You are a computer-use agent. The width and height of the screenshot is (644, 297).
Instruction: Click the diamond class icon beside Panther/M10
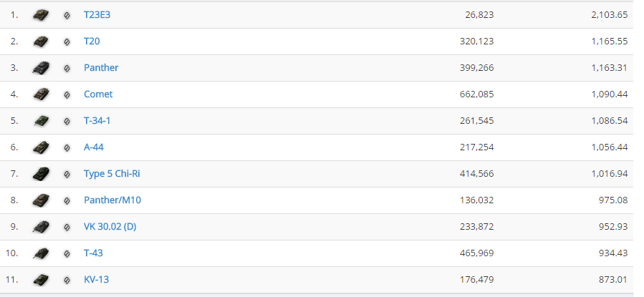coord(67,200)
